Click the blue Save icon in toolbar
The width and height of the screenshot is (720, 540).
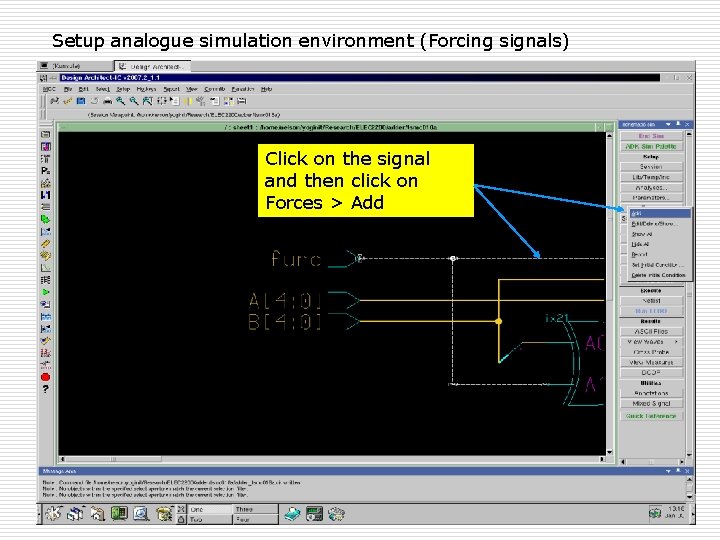[81, 101]
